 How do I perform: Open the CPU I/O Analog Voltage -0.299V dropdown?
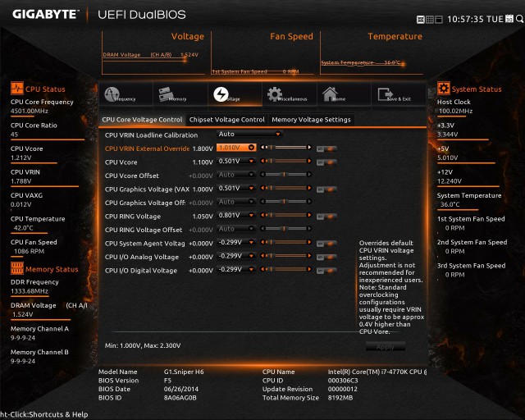[x=236, y=256]
